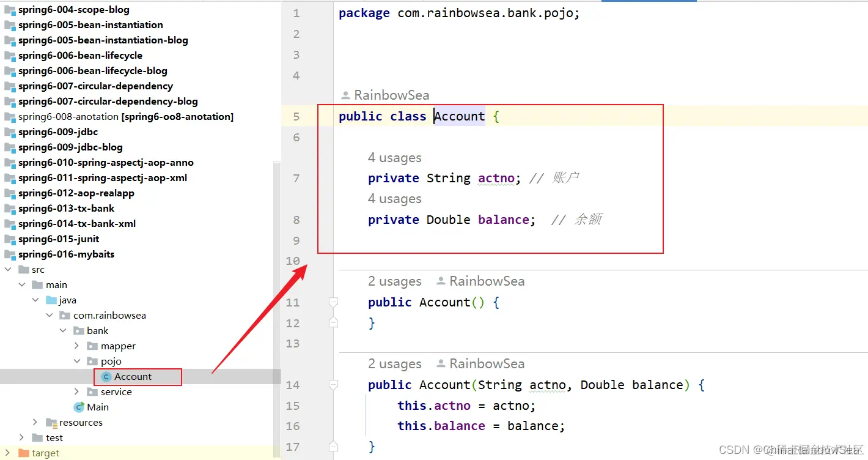The image size is (868, 460).
Task: Click fold end marker at line 12
Action: tap(333, 322)
